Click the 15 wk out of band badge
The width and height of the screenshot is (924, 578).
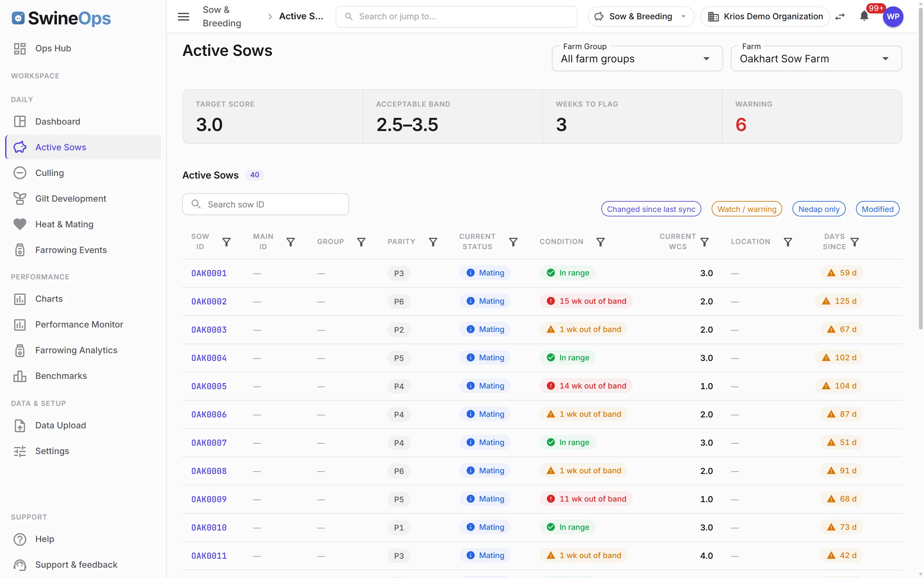tap(586, 301)
